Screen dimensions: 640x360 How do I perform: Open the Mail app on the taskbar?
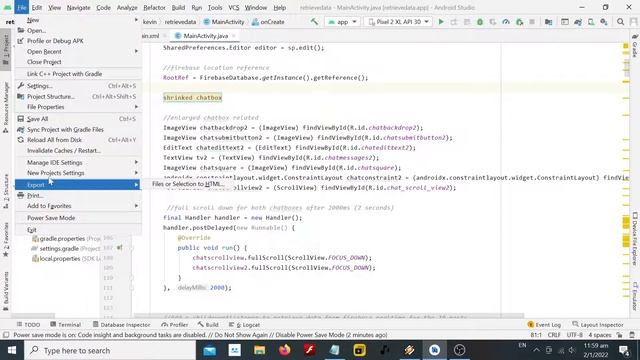click(210, 350)
